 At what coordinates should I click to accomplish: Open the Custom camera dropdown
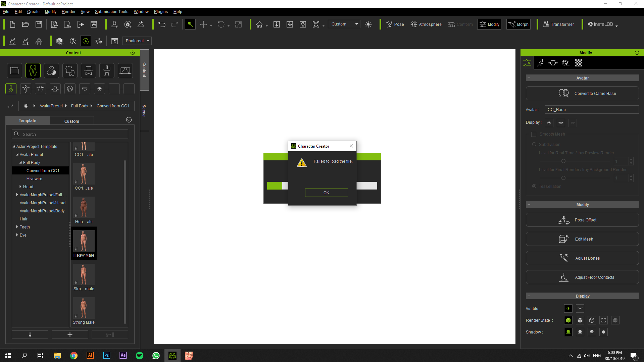coord(344,24)
